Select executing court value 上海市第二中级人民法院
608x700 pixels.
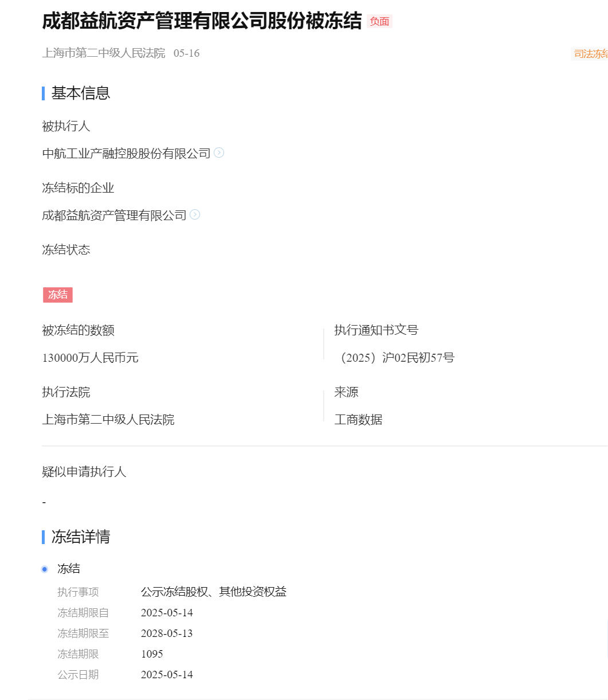(108, 420)
